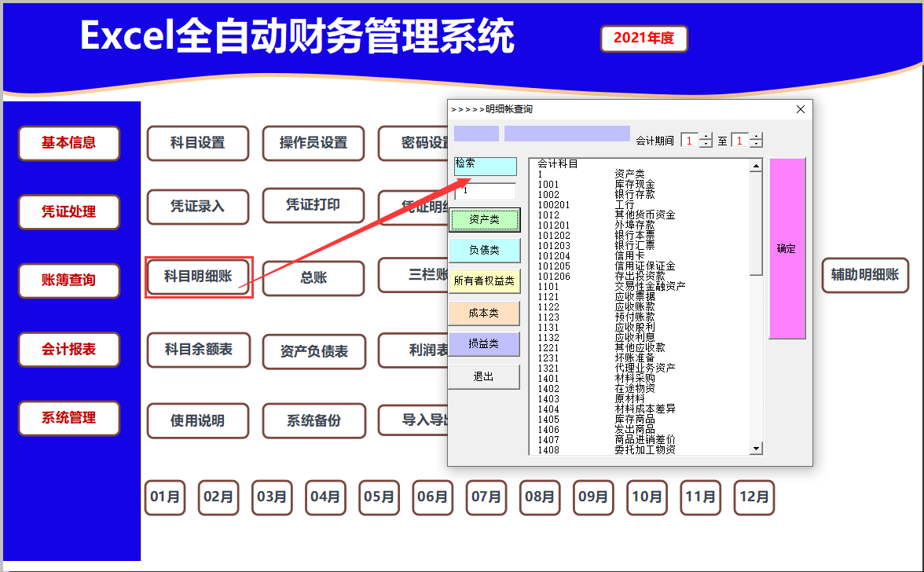Open the 科目设置 function
This screenshot has height=572, width=924.
197,143
